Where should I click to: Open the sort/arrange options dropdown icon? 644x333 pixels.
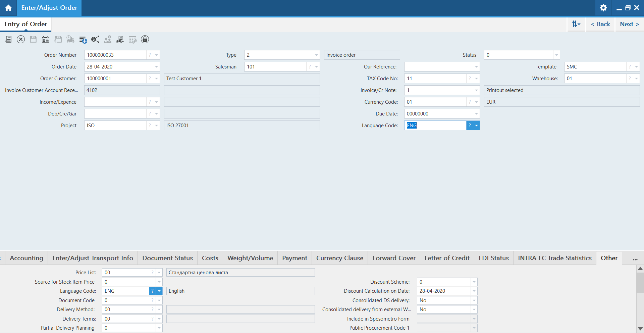click(576, 24)
